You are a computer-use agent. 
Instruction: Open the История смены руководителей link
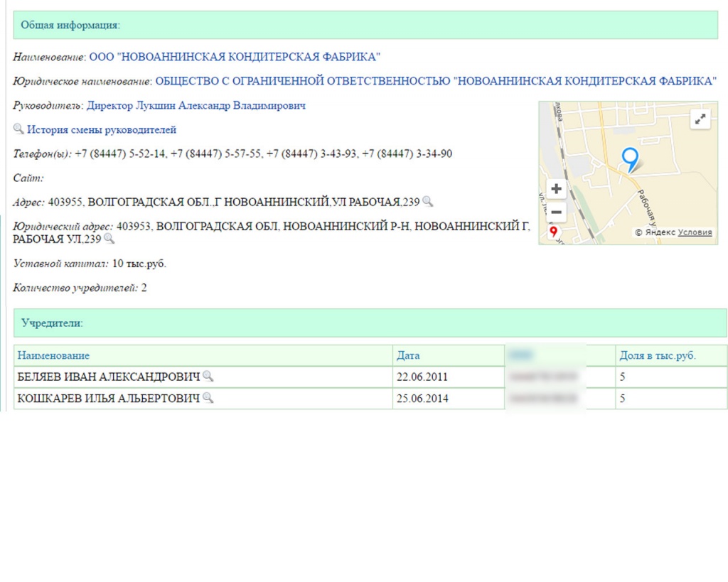tap(102, 129)
